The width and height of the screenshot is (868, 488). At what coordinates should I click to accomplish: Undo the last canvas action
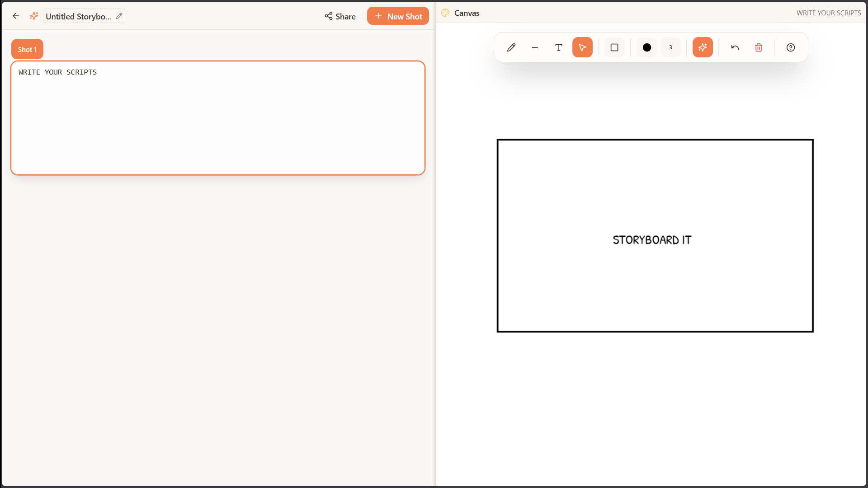pyautogui.click(x=735, y=47)
